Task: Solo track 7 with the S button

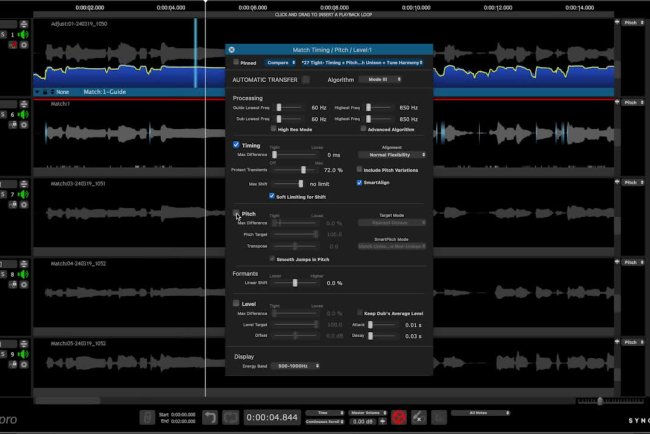Action: pos(3,194)
